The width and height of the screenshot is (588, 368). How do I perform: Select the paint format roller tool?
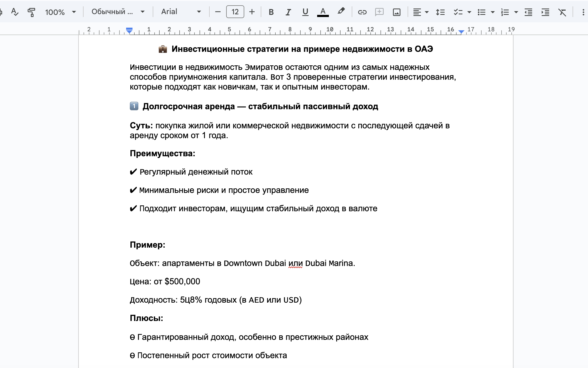pos(31,12)
